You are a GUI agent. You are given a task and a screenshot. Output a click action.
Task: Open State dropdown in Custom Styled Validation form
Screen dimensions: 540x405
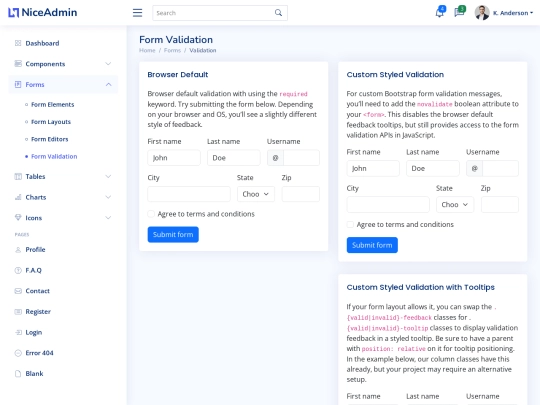coord(455,205)
